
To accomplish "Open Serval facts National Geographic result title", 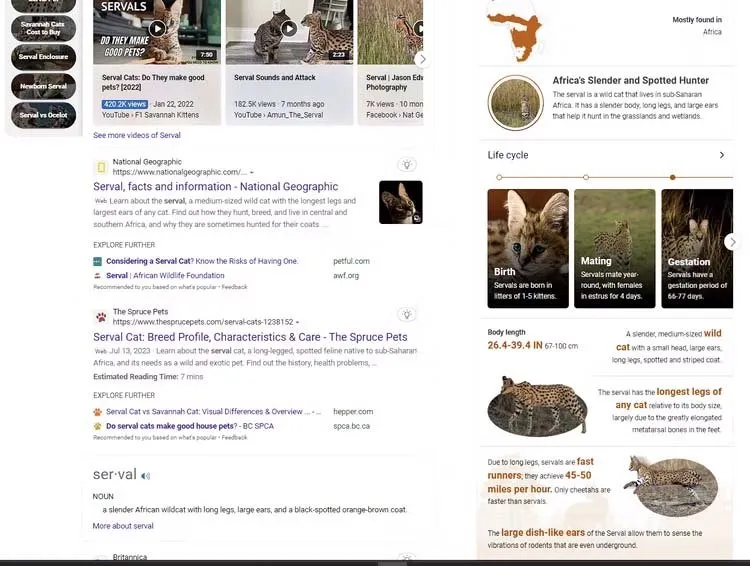I will tap(216, 187).
